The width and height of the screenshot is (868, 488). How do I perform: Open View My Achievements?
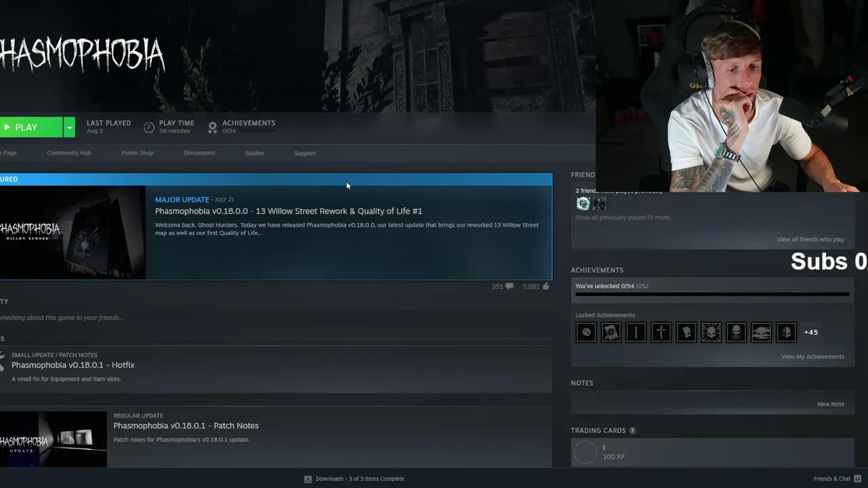tap(812, 357)
